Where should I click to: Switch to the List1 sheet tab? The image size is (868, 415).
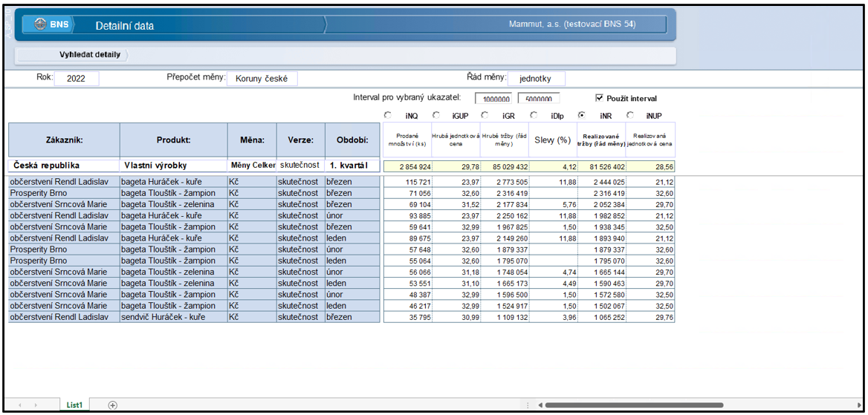tap(74, 405)
